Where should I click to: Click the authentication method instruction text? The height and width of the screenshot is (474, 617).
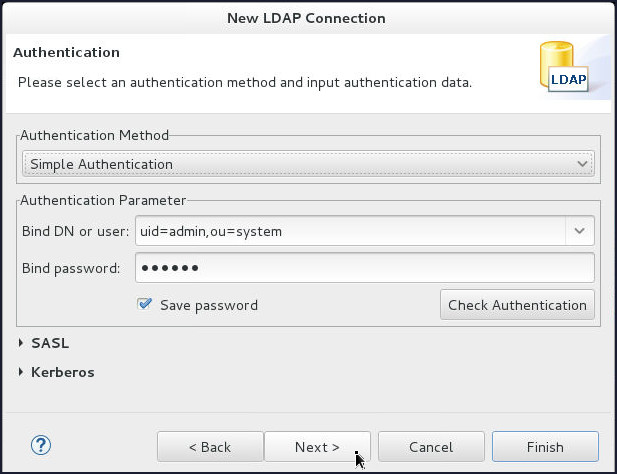point(245,81)
